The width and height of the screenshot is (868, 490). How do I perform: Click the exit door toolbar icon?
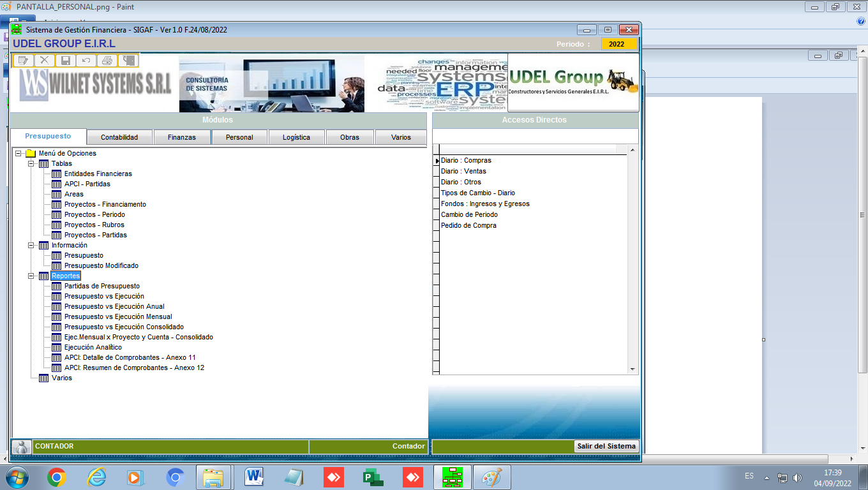tap(128, 61)
